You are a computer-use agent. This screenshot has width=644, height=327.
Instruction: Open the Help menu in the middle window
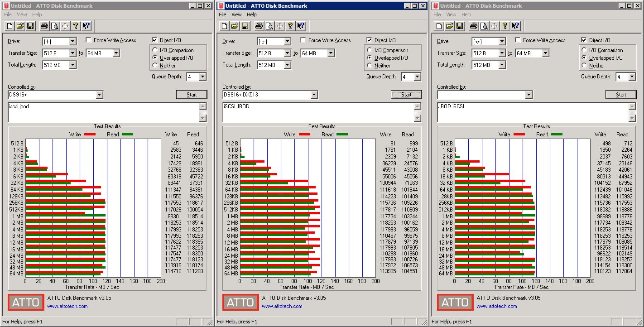tap(252, 14)
